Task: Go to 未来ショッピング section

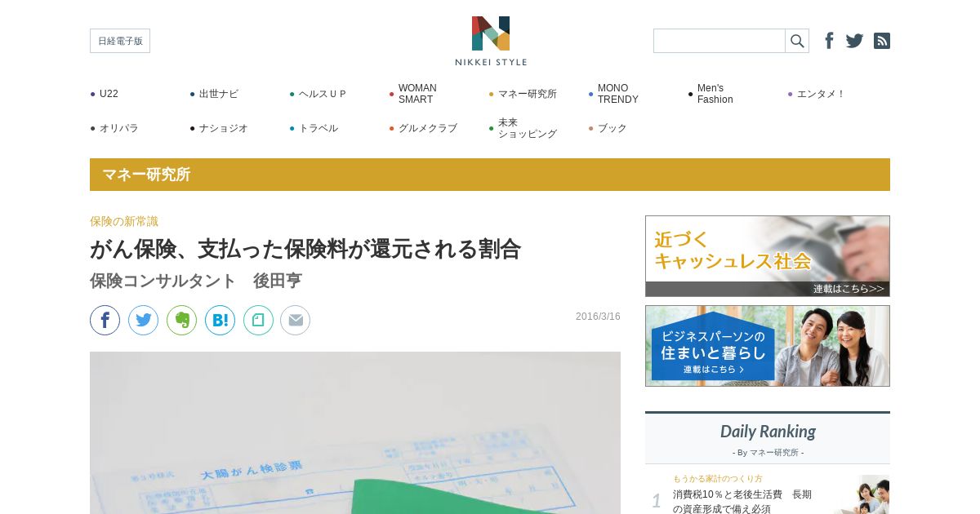Action: pyautogui.click(x=527, y=128)
